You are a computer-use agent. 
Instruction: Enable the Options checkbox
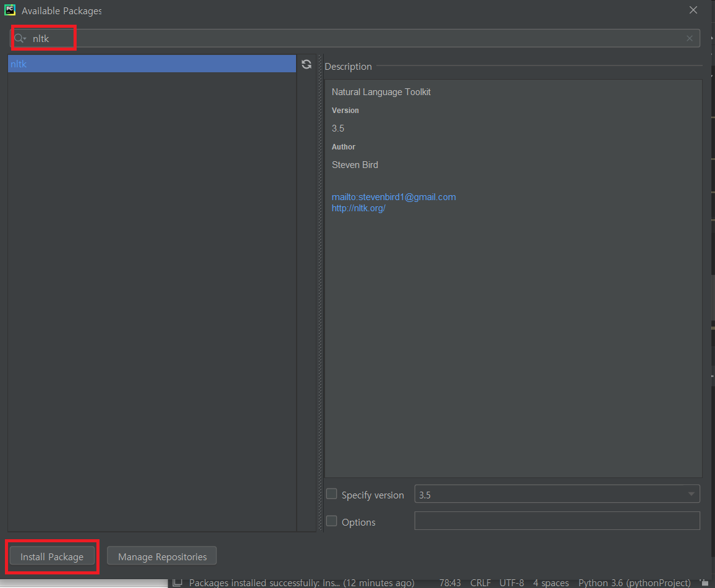tap(331, 521)
